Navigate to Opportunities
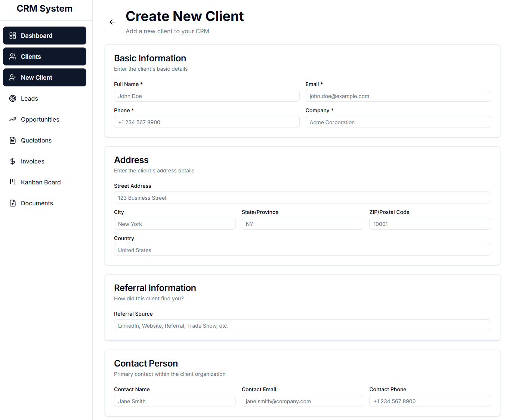506x420 pixels. (44, 119)
